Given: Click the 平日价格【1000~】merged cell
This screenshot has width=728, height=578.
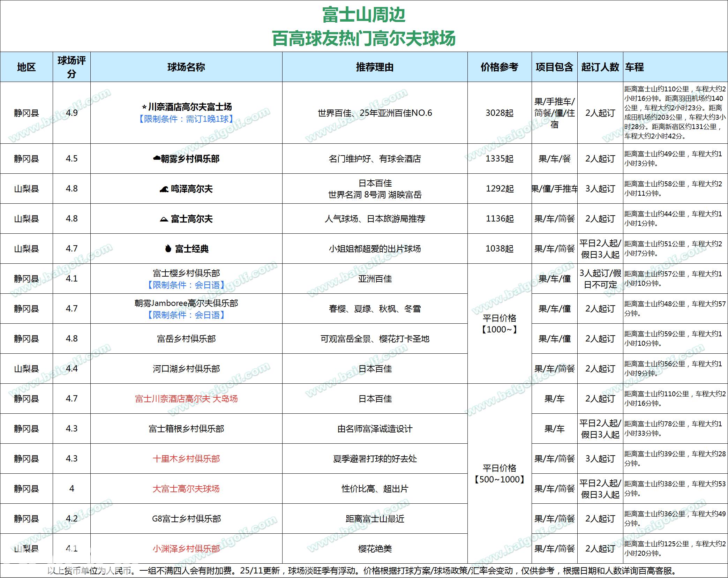Looking at the screenshot, I should pyautogui.click(x=499, y=324).
